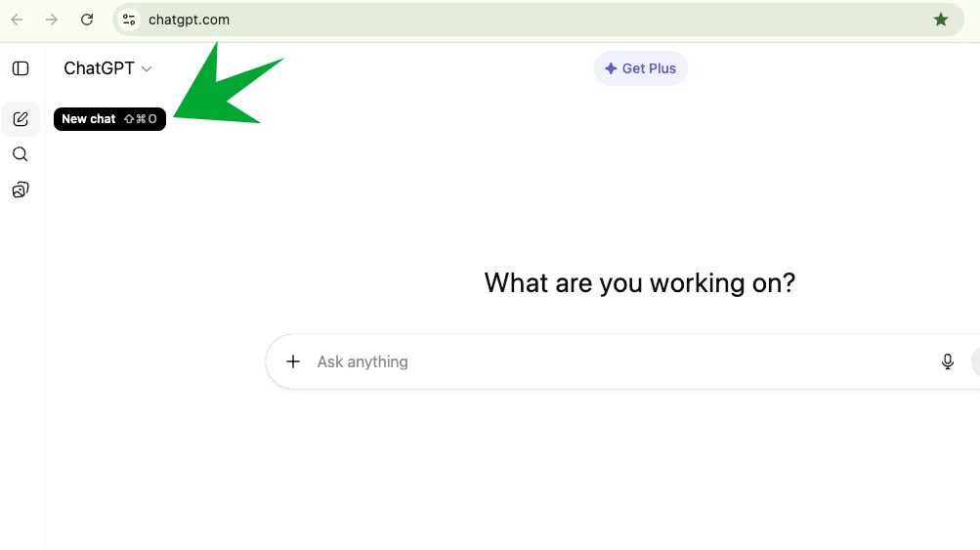980x550 pixels.
Task: Click the plus attach icon in prompt box
Action: click(x=293, y=361)
